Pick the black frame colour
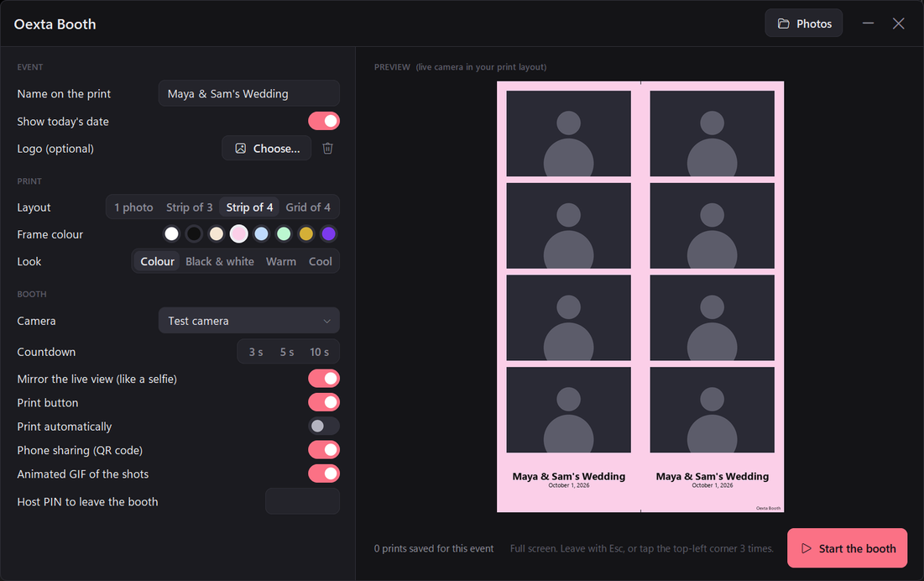 pos(194,234)
